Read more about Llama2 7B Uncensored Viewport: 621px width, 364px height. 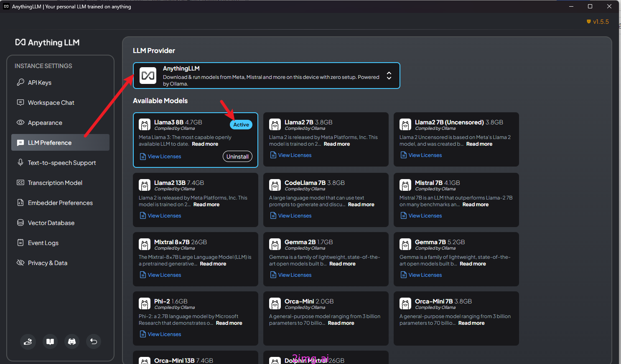point(479,144)
